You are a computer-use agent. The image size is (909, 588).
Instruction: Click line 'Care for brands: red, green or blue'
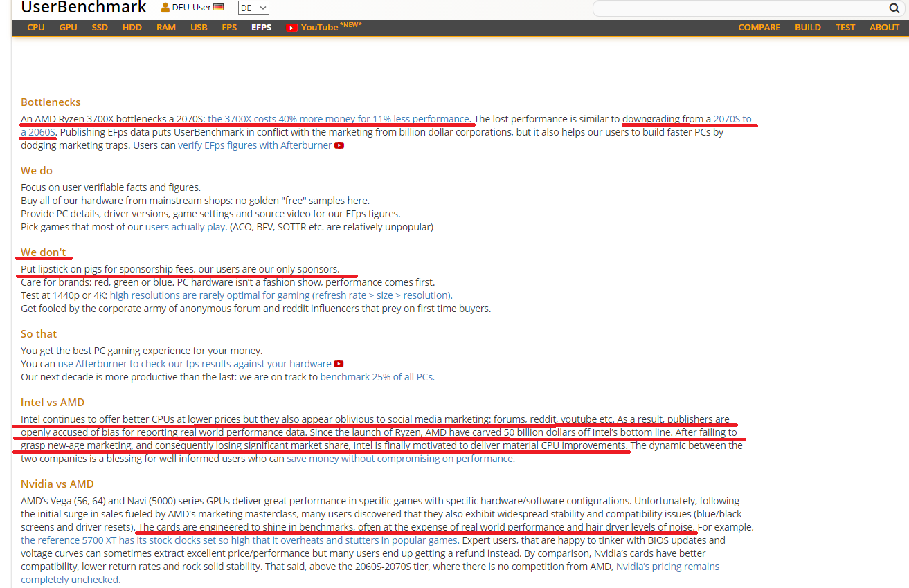(228, 282)
